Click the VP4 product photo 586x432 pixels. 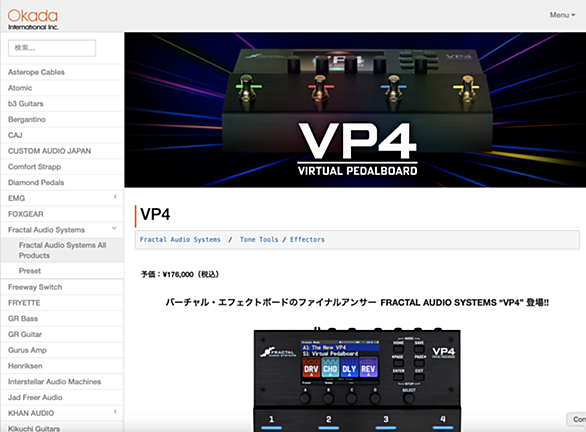coord(357,380)
